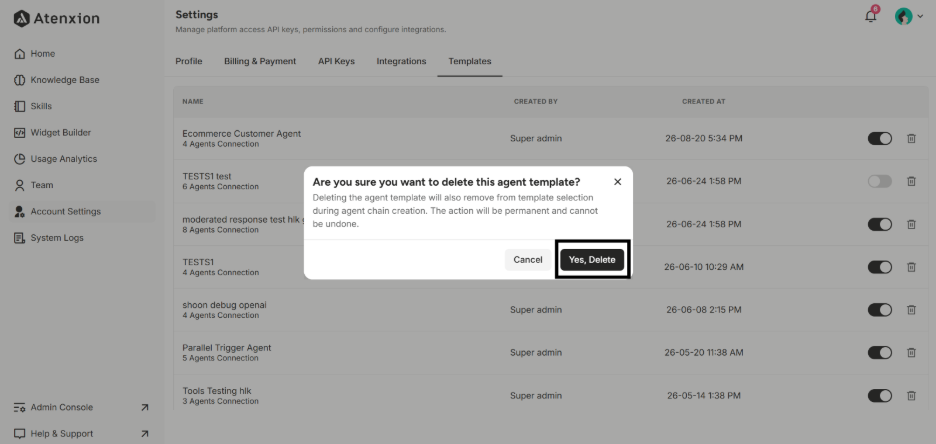Toggle Parallel Trigger Agent template switch
The width and height of the screenshot is (936, 444).
(x=879, y=353)
